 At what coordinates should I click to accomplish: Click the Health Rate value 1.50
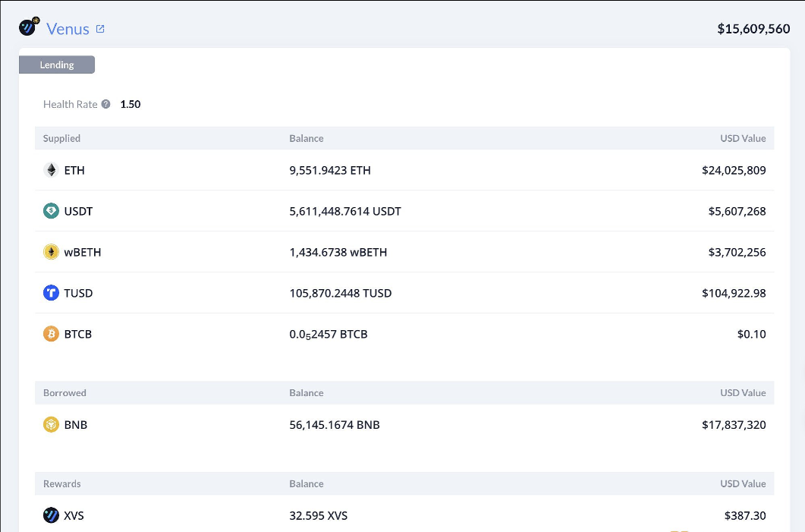(x=130, y=104)
